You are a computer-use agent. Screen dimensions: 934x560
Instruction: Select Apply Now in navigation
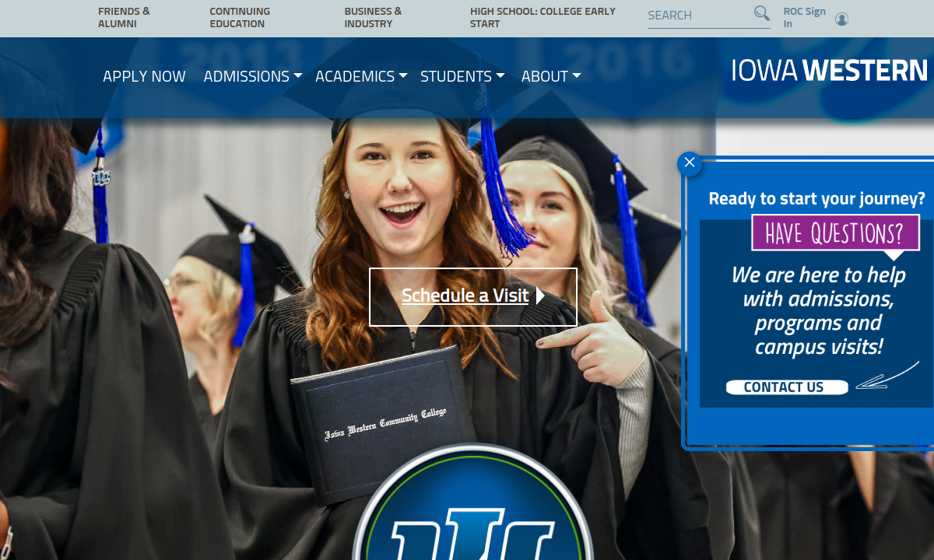tap(144, 76)
